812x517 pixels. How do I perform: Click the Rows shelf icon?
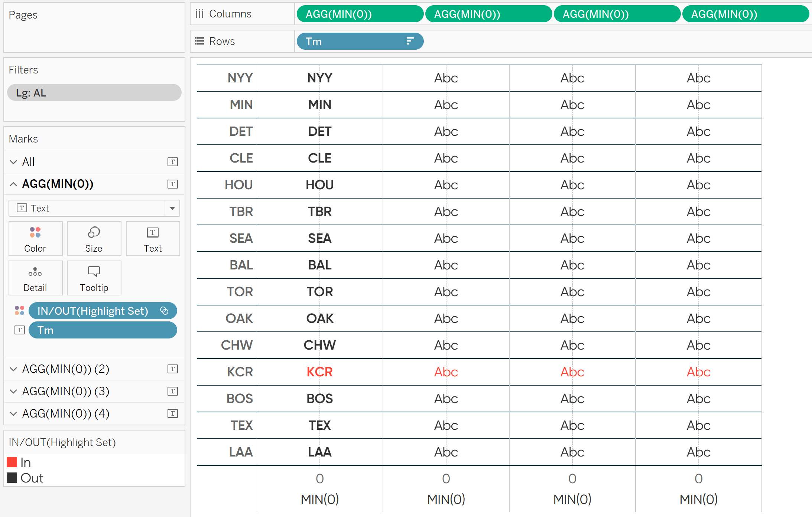tap(199, 41)
